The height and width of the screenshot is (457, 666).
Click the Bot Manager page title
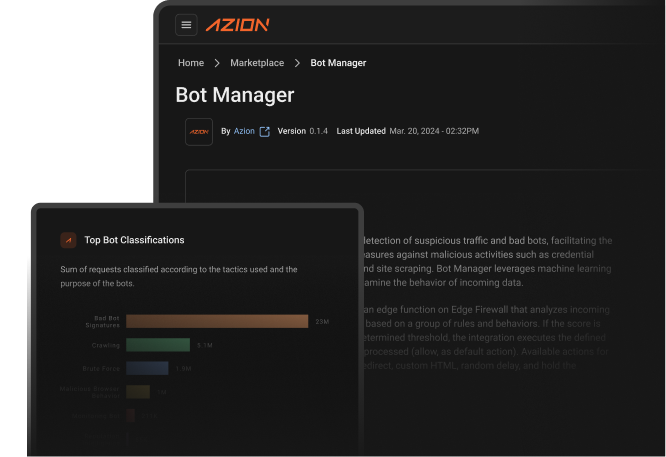click(235, 95)
